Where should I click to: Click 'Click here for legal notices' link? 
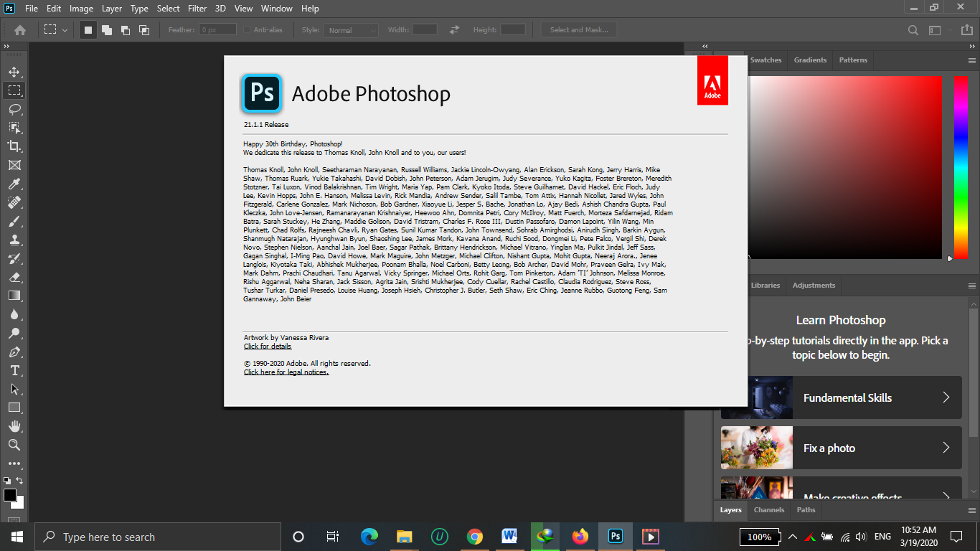[x=286, y=372]
